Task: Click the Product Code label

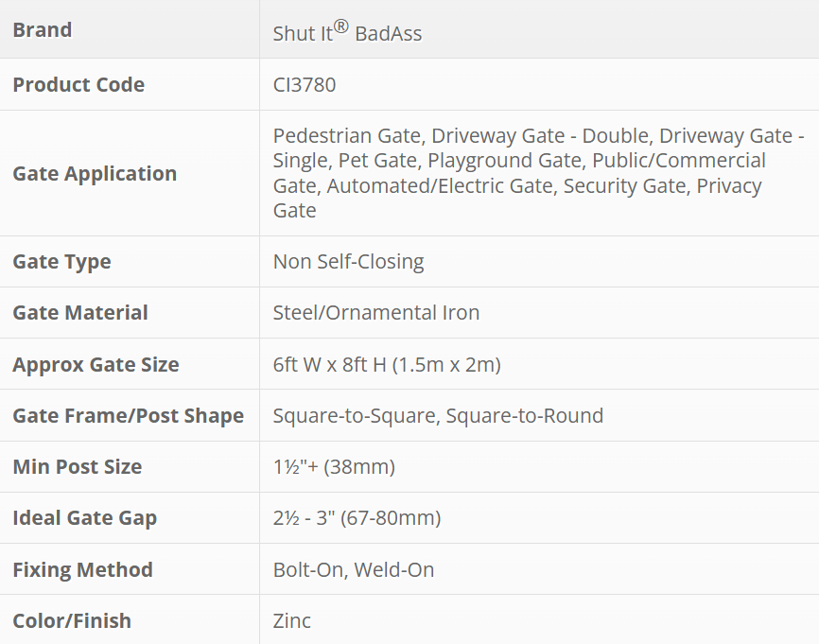Action: 78,85
